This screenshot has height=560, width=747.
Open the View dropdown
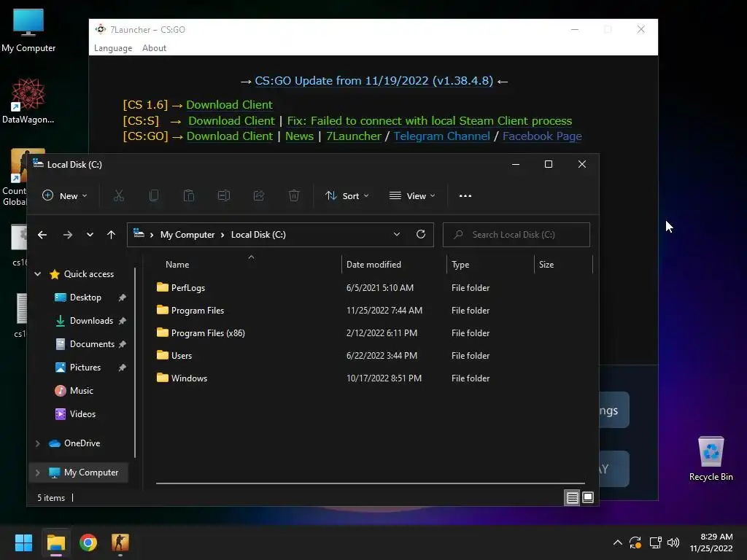pos(412,195)
